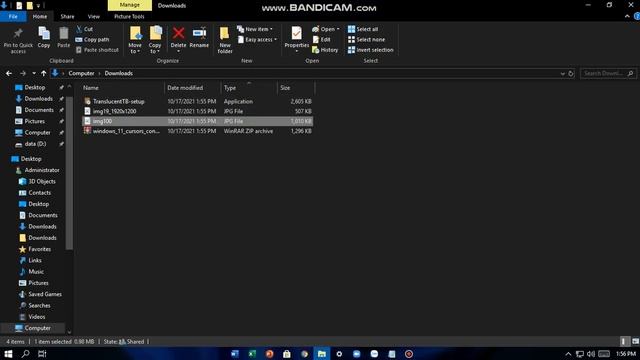Open the File menu tab
Viewport: 640px width, 360px height.
13,16
